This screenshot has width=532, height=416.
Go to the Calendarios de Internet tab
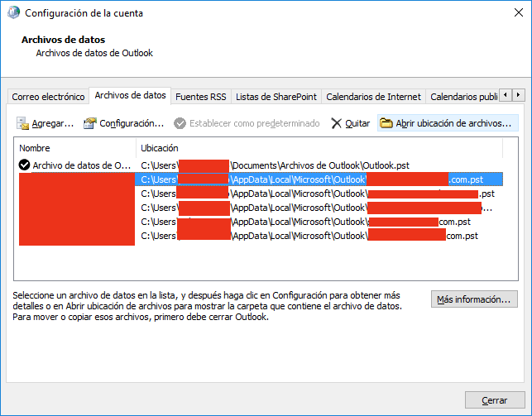[373, 97]
